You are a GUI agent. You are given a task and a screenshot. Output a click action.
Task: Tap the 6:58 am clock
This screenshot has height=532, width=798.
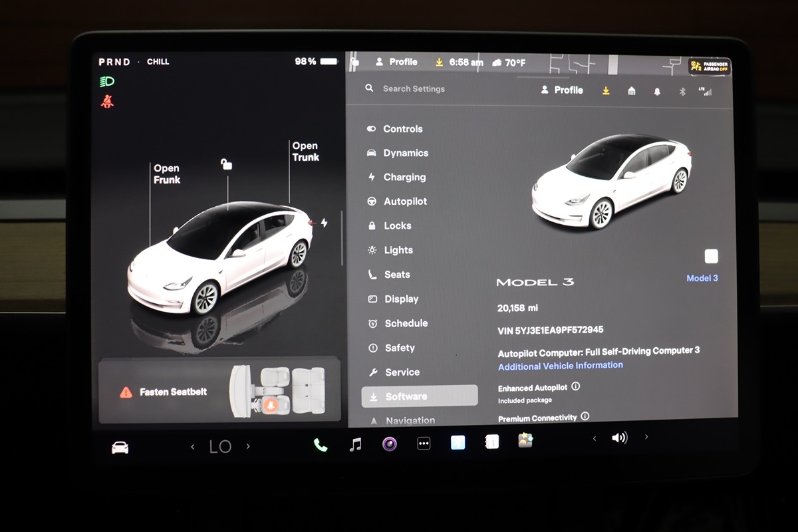pyautogui.click(x=466, y=62)
